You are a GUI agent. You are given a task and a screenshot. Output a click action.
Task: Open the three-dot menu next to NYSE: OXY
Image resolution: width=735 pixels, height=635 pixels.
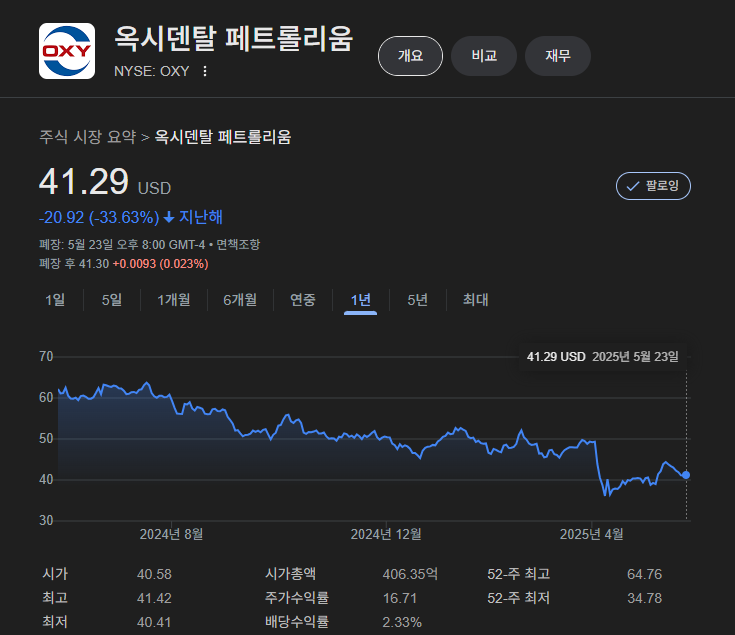coord(205,71)
